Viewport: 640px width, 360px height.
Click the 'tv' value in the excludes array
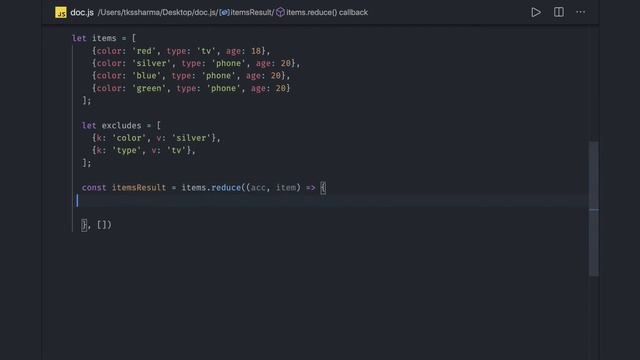click(x=176, y=150)
